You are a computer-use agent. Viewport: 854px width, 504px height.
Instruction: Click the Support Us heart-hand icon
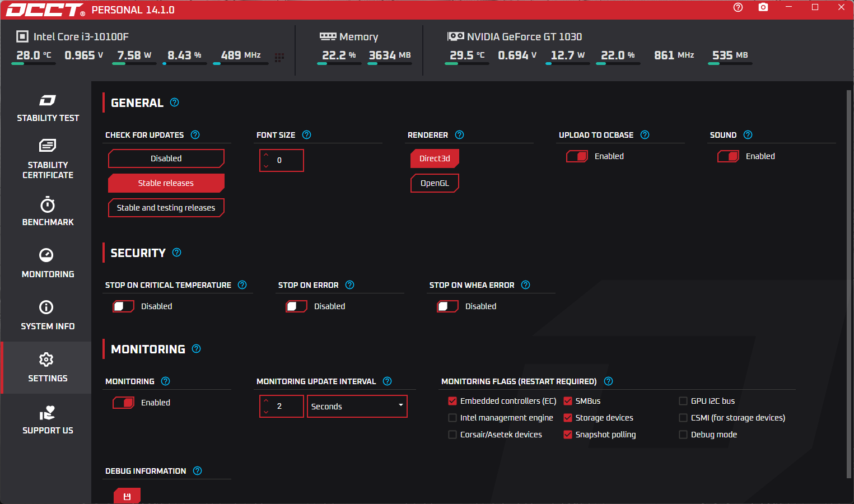pos(48,413)
